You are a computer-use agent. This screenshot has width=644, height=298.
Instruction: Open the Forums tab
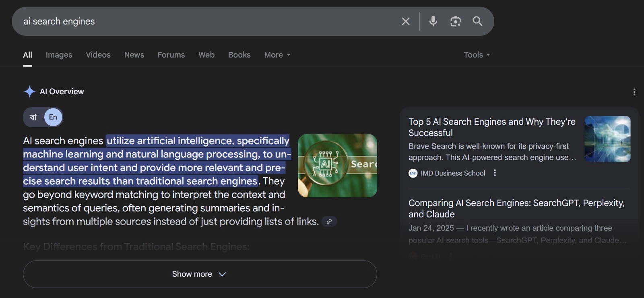[171, 55]
